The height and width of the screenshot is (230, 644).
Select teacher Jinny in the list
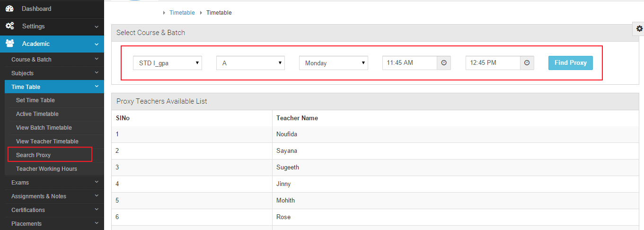(283, 184)
